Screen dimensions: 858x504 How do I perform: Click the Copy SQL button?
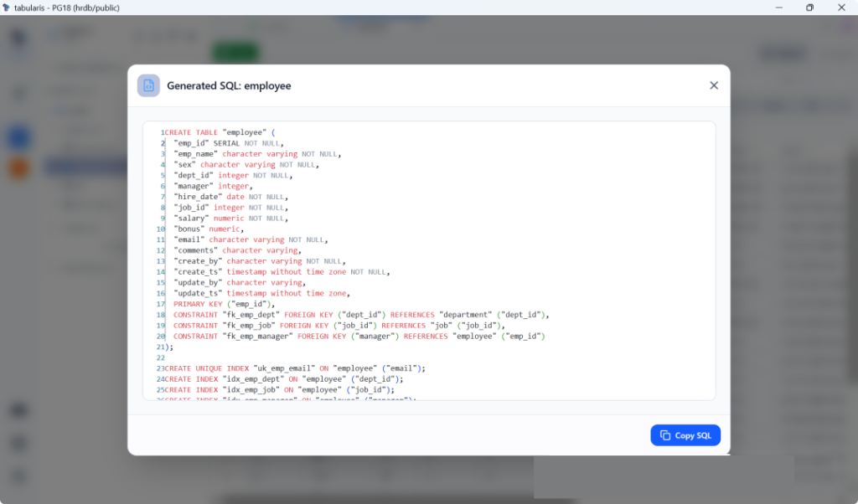click(685, 435)
